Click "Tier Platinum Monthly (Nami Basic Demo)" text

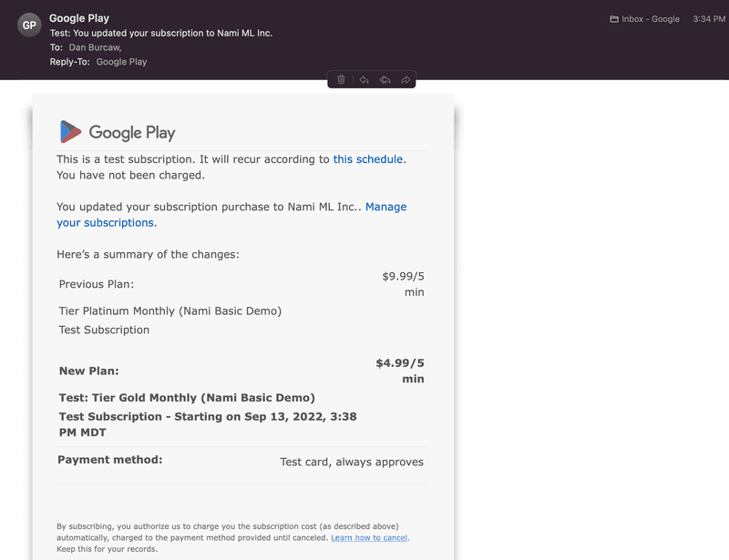170,311
